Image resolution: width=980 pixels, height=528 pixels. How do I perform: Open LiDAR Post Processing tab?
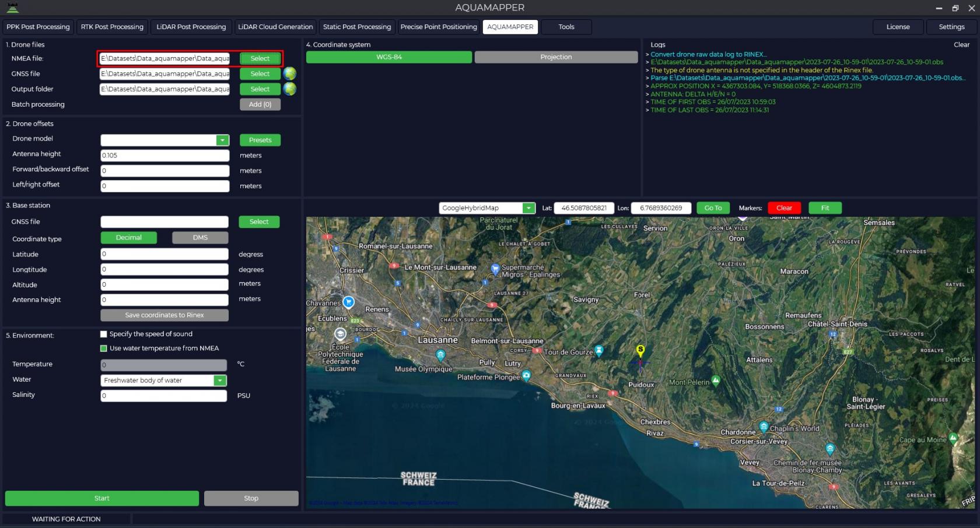[x=191, y=27]
